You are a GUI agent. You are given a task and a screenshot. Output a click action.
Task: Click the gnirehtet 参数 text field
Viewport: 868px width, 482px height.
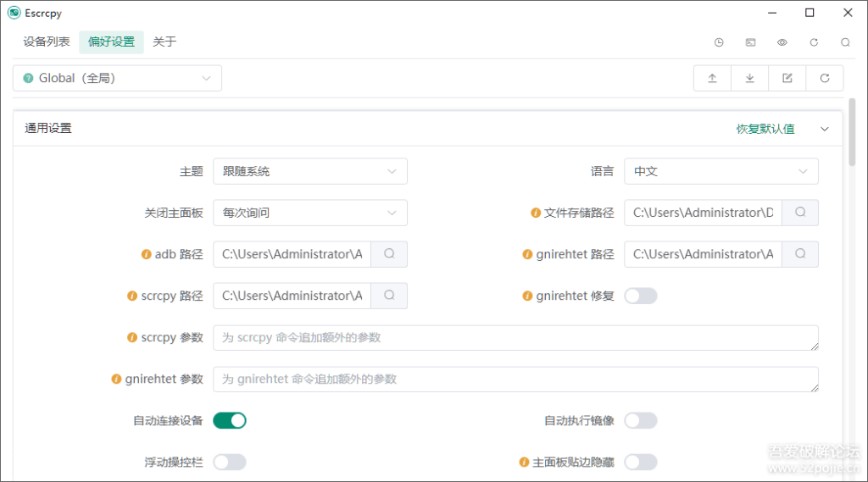[516, 379]
